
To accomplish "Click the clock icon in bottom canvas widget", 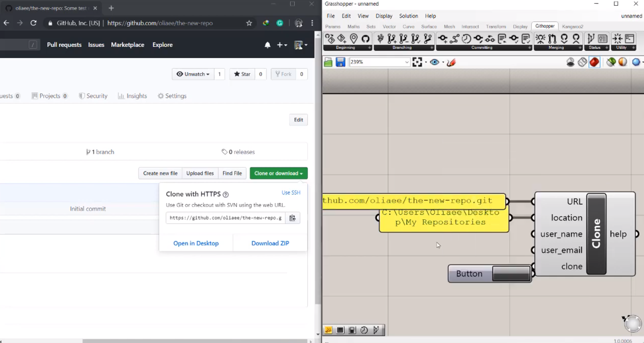I will pyautogui.click(x=364, y=330).
